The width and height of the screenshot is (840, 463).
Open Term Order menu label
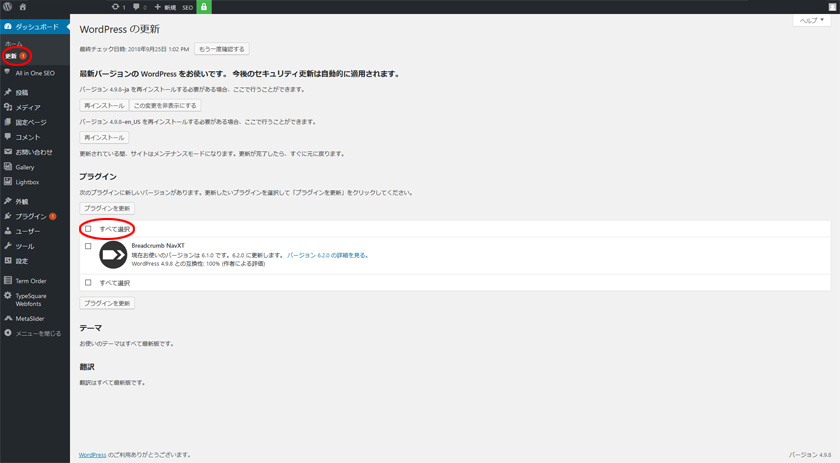31,281
